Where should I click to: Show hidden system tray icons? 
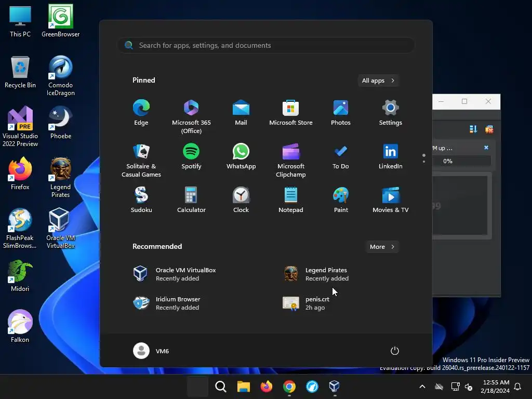click(x=422, y=387)
